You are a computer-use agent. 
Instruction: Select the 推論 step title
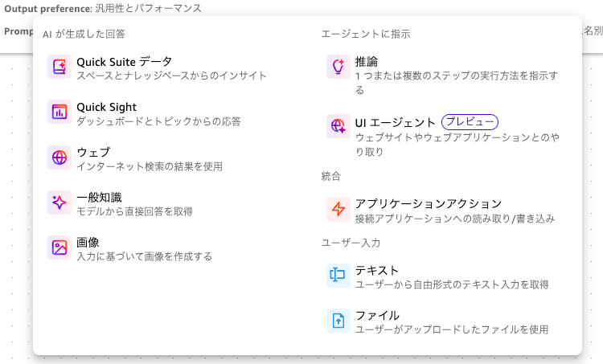click(367, 62)
